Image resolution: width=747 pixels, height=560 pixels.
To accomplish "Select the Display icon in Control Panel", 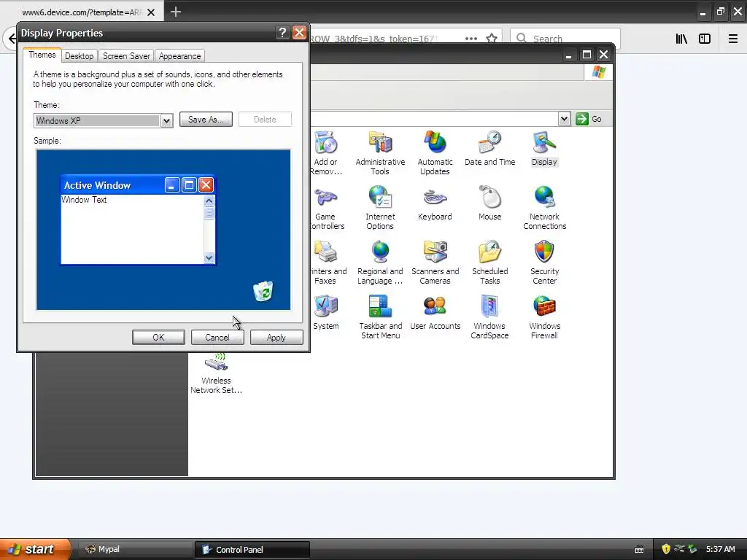I will click(544, 148).
